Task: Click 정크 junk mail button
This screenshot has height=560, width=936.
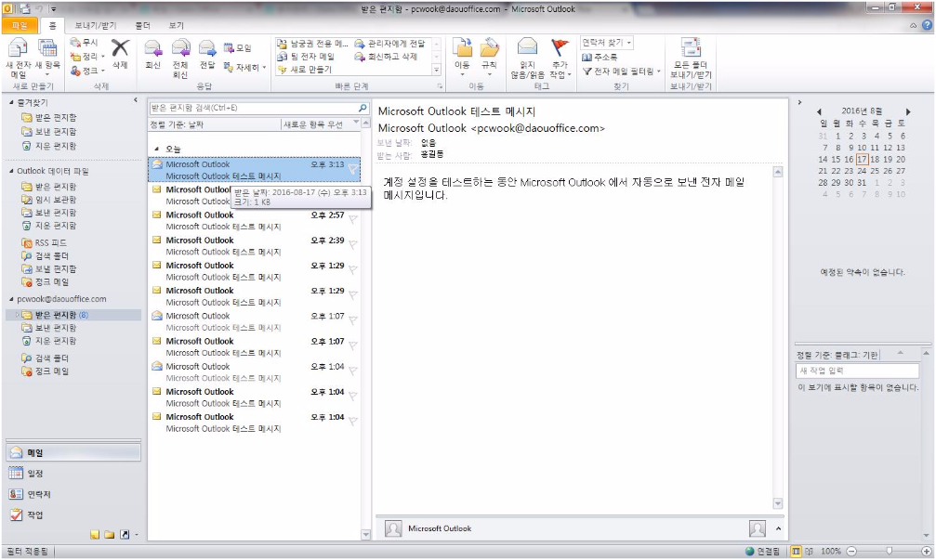Action: point(87,71)
